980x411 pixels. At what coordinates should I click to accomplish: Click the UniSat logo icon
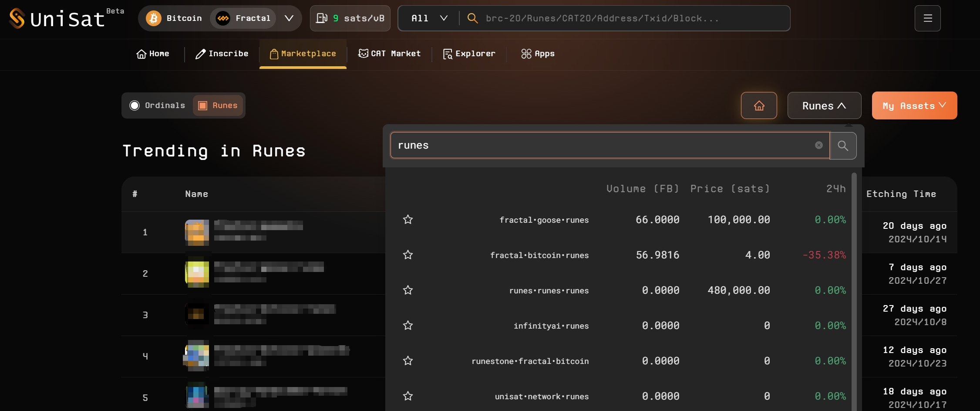point(17,18)
